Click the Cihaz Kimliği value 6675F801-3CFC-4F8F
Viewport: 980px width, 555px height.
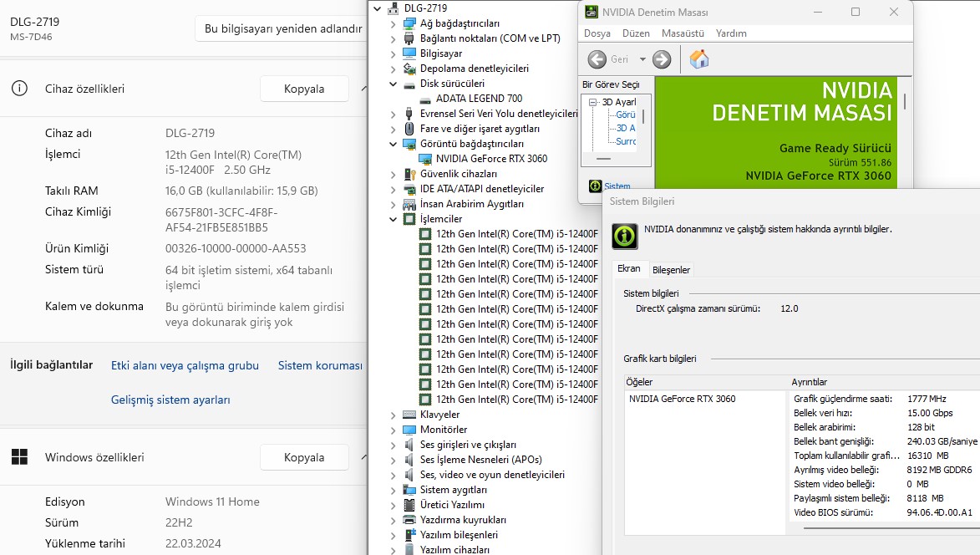[221, 212]
